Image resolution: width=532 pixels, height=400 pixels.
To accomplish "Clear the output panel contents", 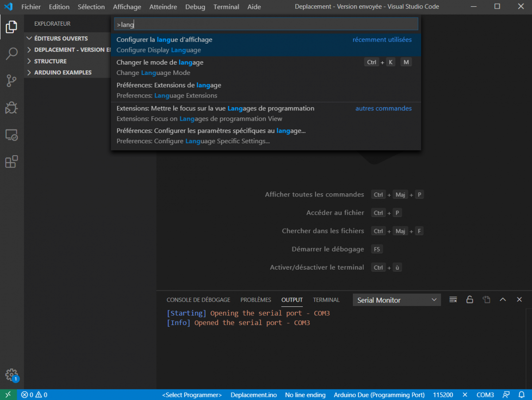I will 453,300.
